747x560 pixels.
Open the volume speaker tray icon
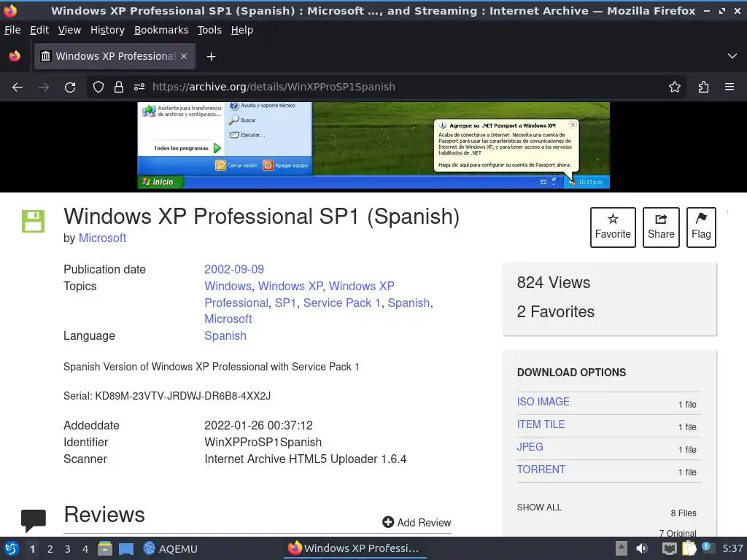[x=642, y=548]
